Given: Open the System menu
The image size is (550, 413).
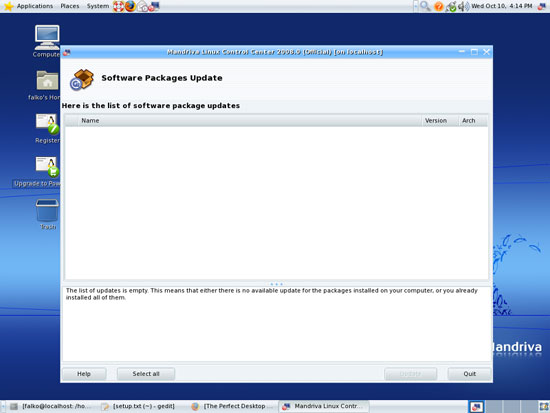Looking at the screenshot, I should (x=98, y=6).
